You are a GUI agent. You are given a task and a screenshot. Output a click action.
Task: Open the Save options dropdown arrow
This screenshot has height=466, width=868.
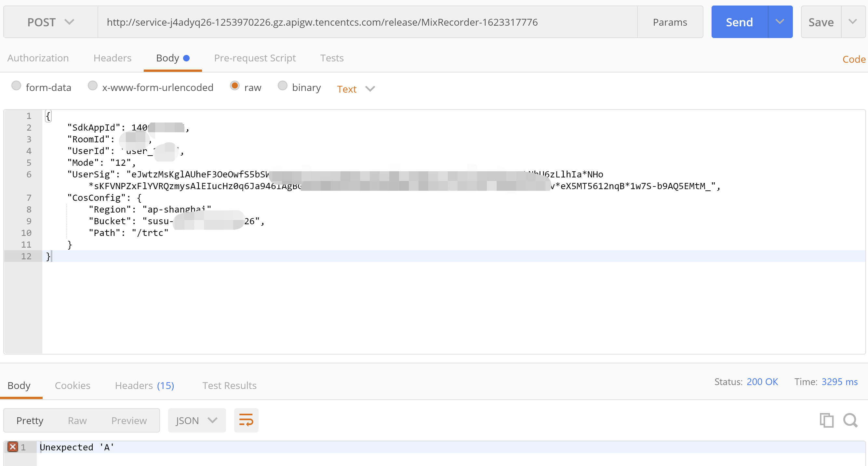[x=852, y=22]
